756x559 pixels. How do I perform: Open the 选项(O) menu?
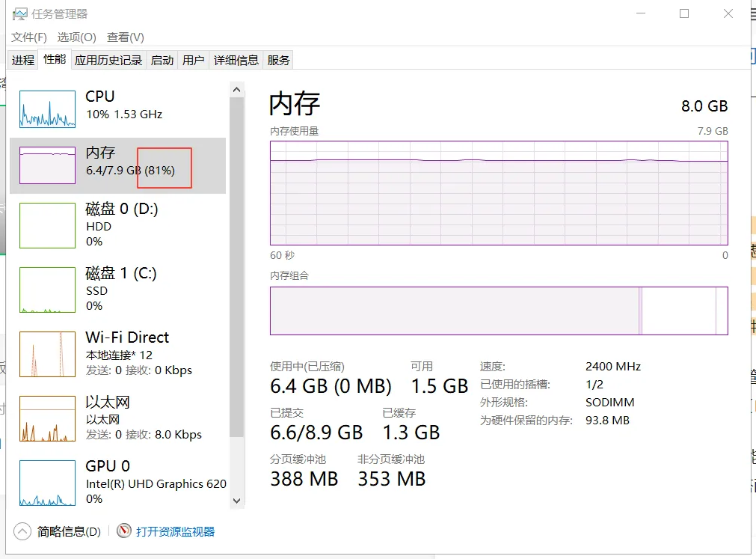pos(77,37)
